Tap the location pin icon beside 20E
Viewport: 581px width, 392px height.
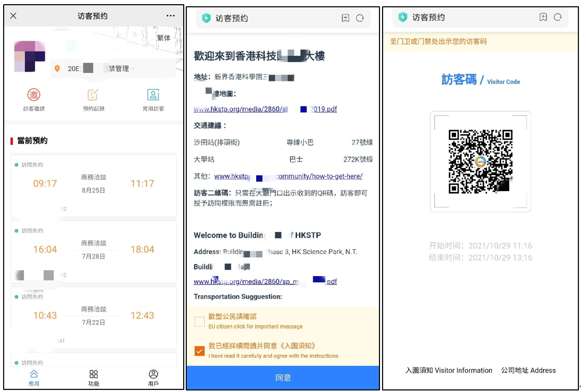point(57,69)
